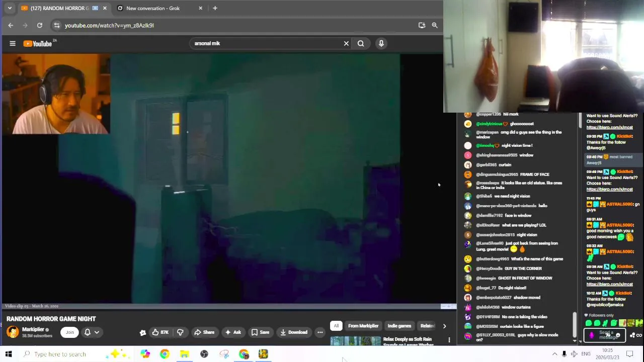Screen dimensions: 644x362
Task: Reload the YouTube page
Action: point(40,25)
